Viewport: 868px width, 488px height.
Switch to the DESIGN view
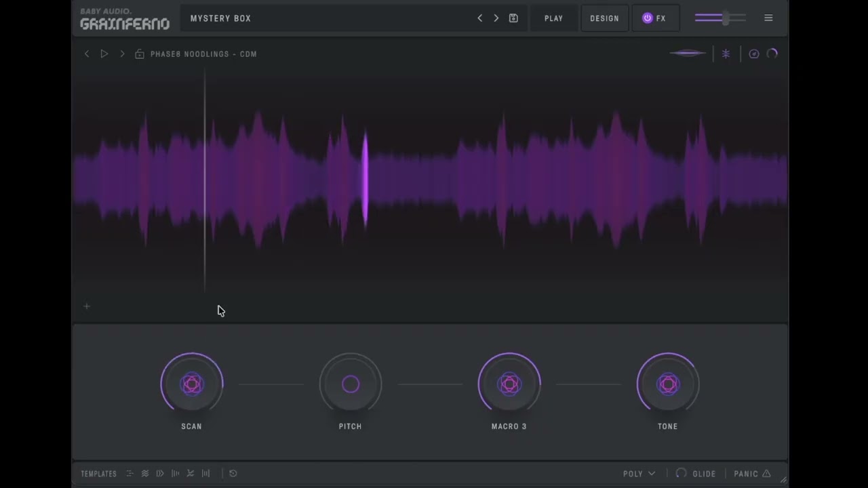pyautogui.click(x=604, y=18)
